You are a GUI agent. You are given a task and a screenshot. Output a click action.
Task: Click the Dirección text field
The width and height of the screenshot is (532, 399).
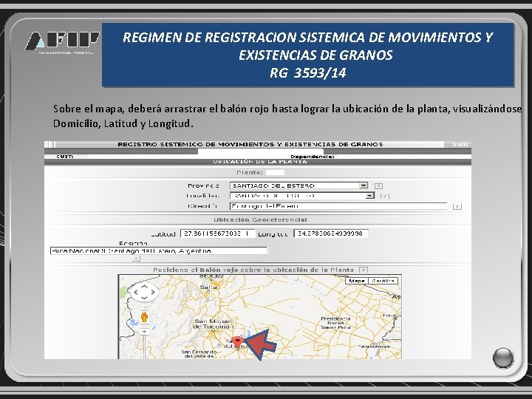pyautogui.click(x=338, y=206)
